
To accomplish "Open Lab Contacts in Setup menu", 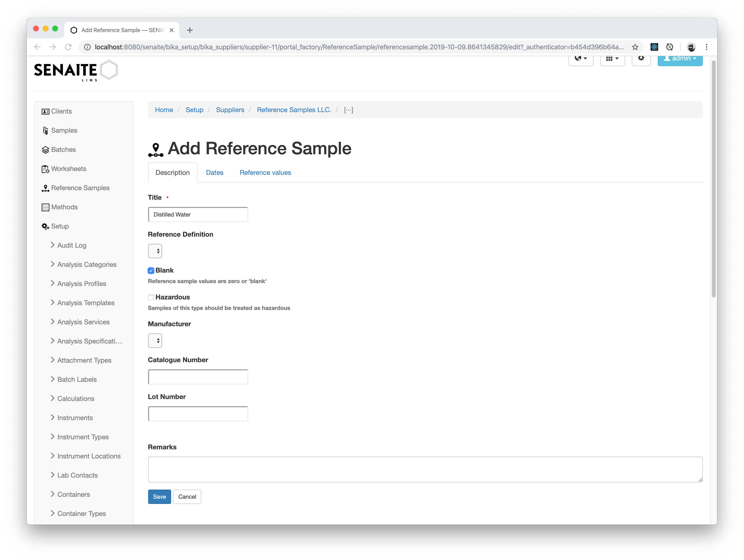I will click(x=78, y=475).
